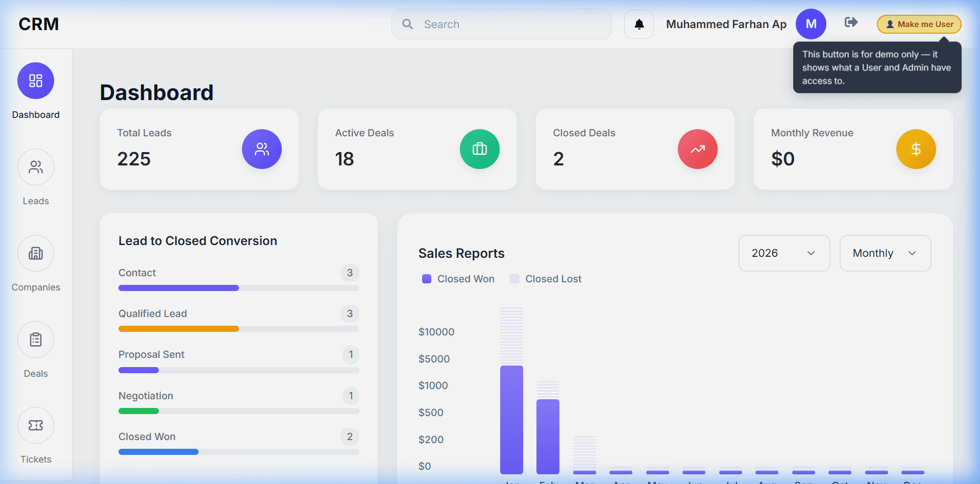
Task: Open the Tickets sidebar icon
Action: pyautogui.click(x=36, y=425)
